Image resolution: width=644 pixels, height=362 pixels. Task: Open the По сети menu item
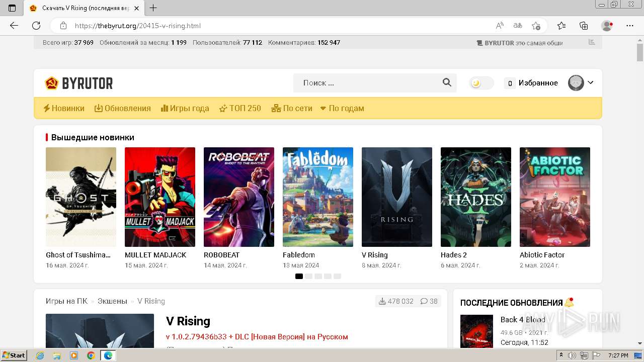[292, 108]
